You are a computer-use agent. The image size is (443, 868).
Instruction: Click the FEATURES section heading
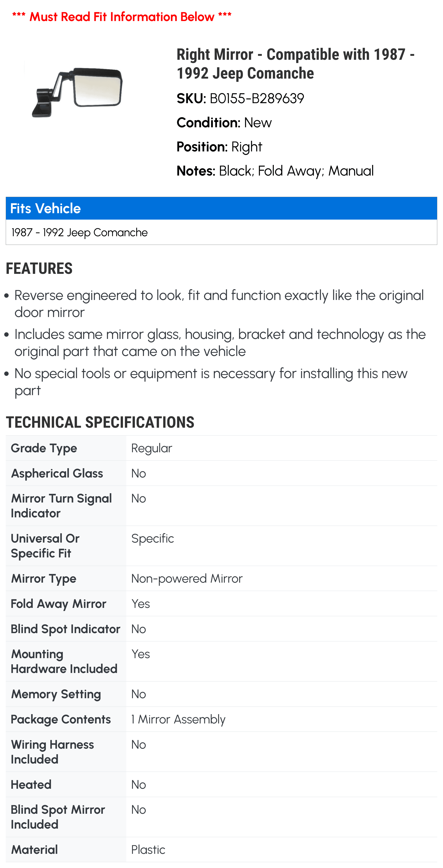pyautogui.click(x=39, y=269)
